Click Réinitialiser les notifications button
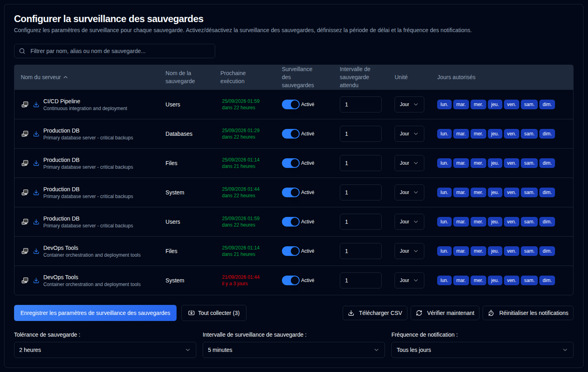The image size is (588, 372). pos(528,313)
